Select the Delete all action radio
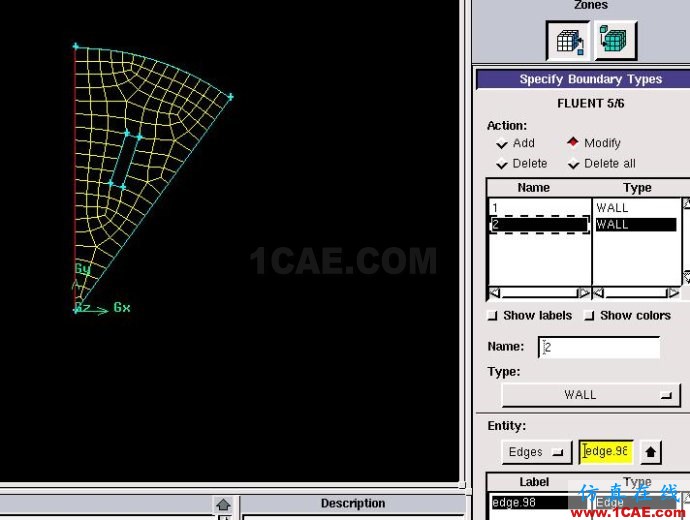 pyautogui.click(x=573, y=164)
